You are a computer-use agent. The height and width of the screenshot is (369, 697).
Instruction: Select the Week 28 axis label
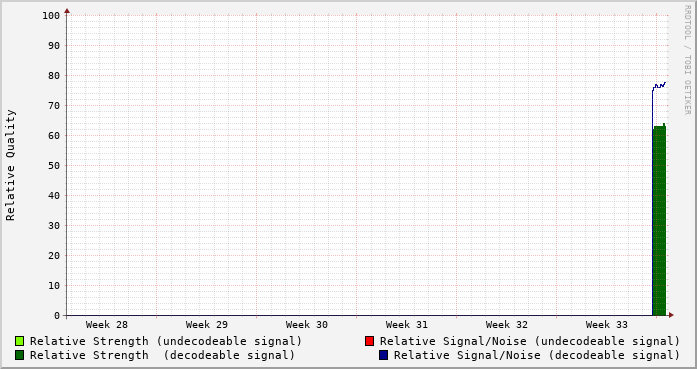coord(107,325)
